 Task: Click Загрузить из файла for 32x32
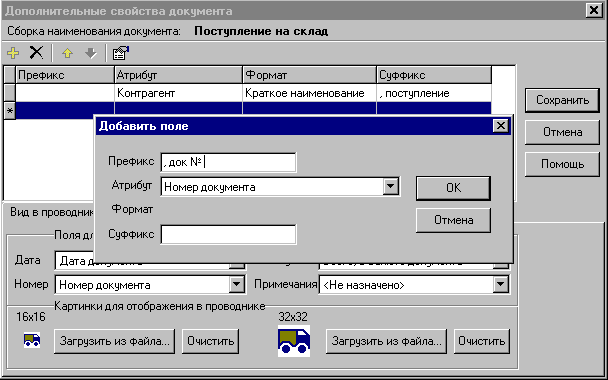click(386, 341)
